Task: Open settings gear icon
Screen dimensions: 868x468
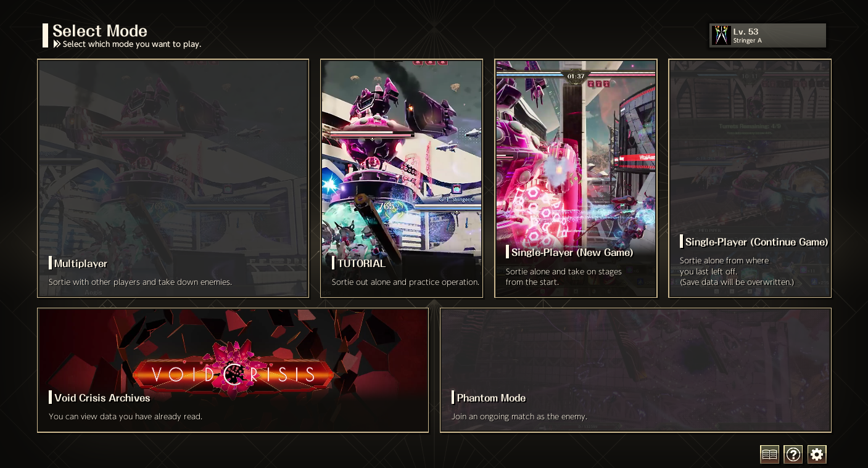Action: pyautogui.click(x=817, y=454)
